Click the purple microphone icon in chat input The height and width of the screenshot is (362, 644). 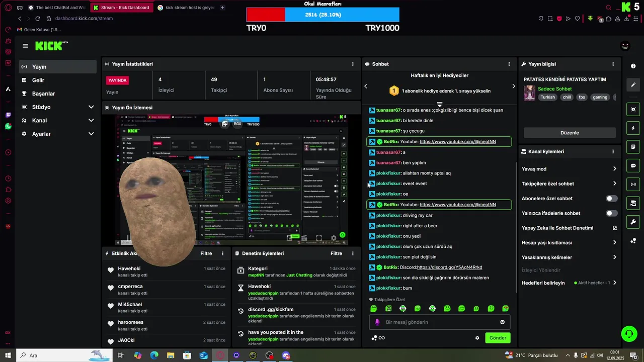(377, 322)
